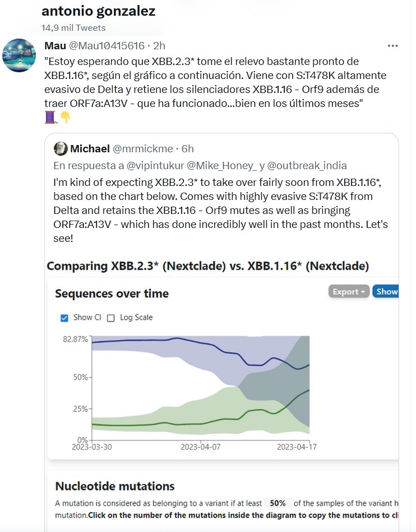Screen dimensions: 416x532
Task: Open Michael's name in quoted tweet
Action: click(x=90, y=148)
